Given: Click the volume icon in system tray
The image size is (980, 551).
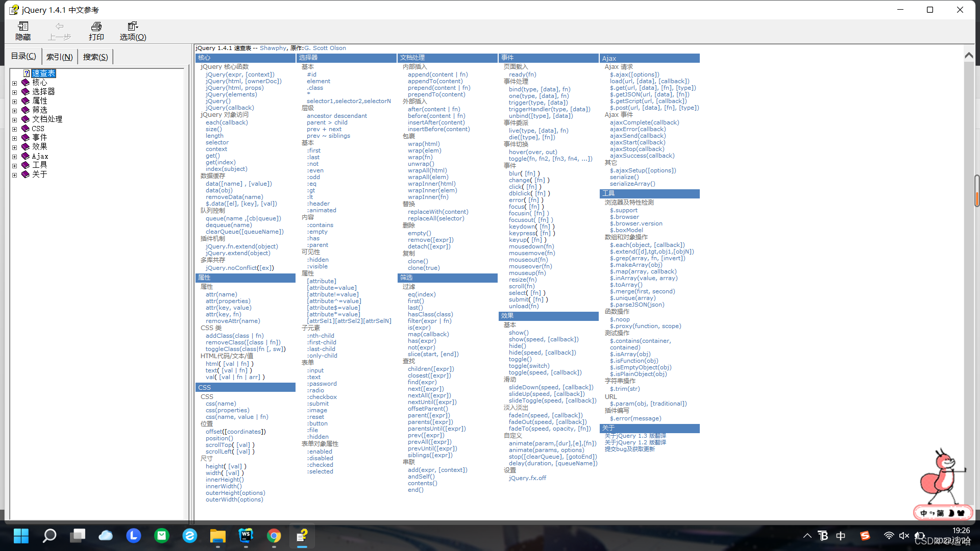Looking at the screenshot, I should point(904,536).
